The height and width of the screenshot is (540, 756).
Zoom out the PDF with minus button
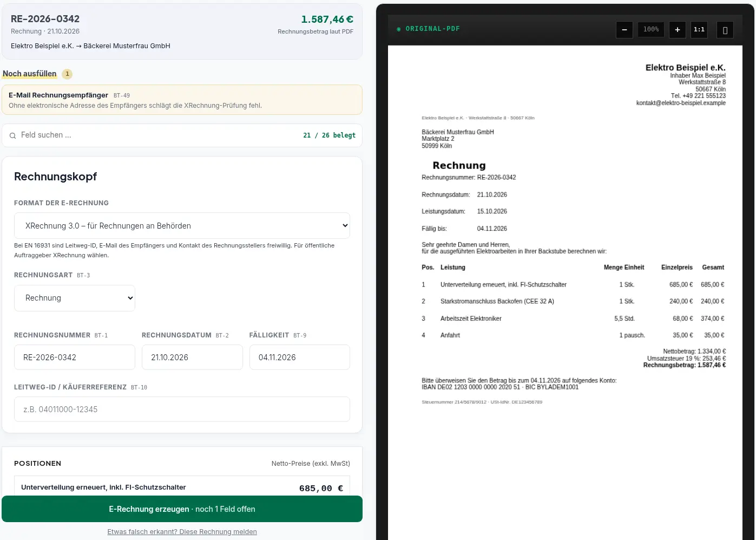(x=624, y=30)
